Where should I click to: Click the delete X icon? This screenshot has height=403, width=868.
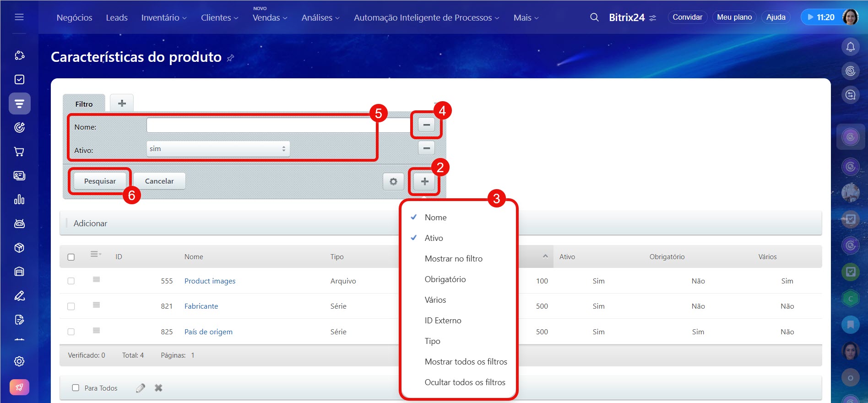(158, 388)
